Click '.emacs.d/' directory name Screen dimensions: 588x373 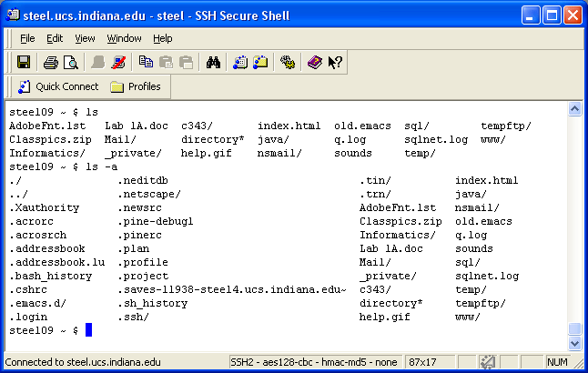(x=38, y=303)
